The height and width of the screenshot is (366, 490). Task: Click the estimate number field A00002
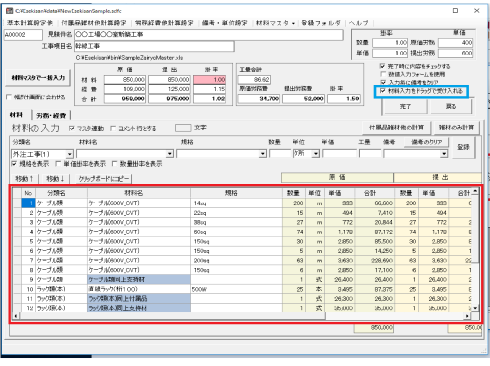[x=23, y=35]
